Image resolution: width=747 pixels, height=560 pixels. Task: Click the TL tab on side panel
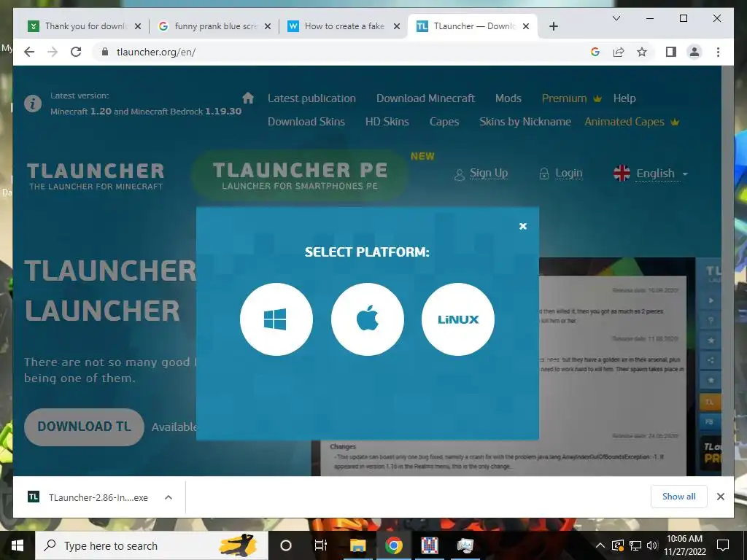[x=709, y=402]
